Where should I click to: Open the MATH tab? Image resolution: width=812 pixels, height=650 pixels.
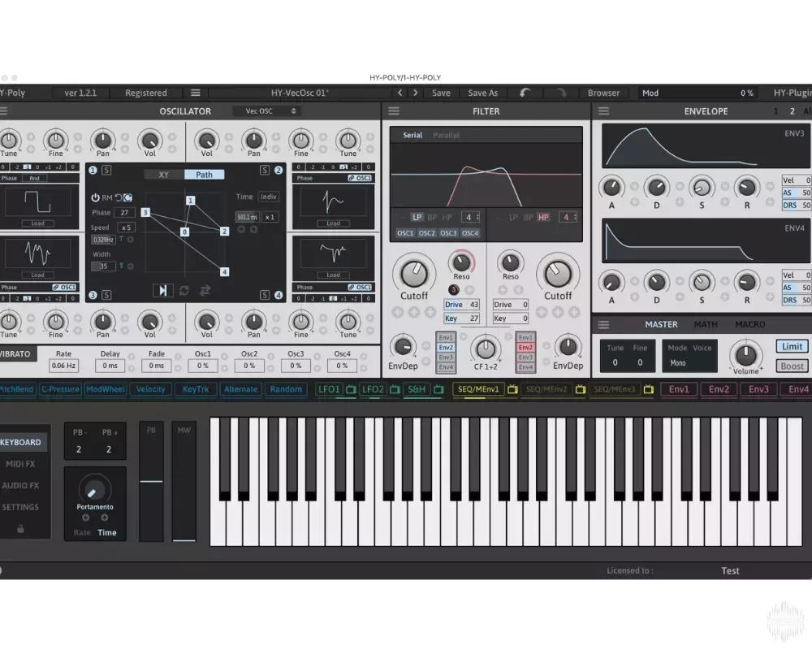pos(706,324)
